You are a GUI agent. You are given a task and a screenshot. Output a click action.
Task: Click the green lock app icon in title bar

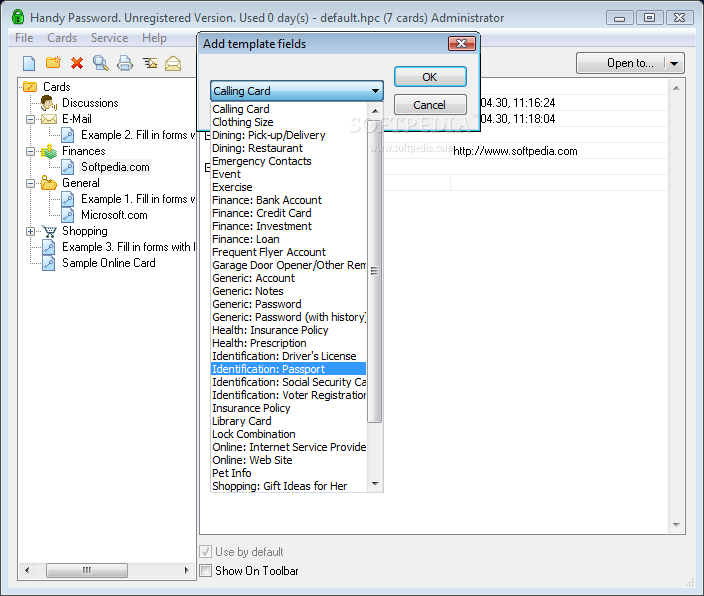pyautogui.click(x=18, y=17)
